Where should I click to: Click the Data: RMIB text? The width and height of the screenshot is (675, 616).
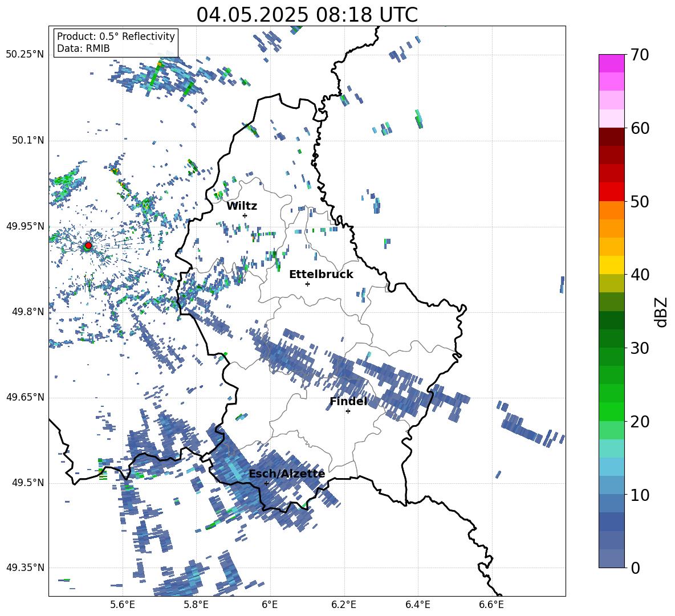tap(83, 48)
